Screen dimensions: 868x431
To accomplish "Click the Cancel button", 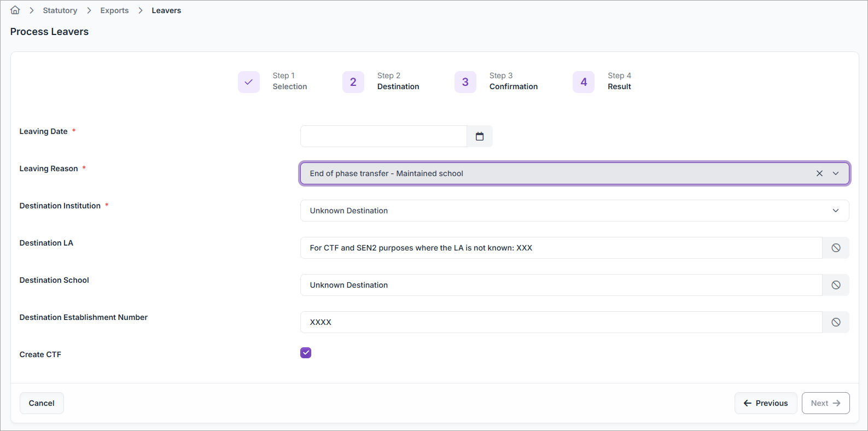I will tap(42, 403).
